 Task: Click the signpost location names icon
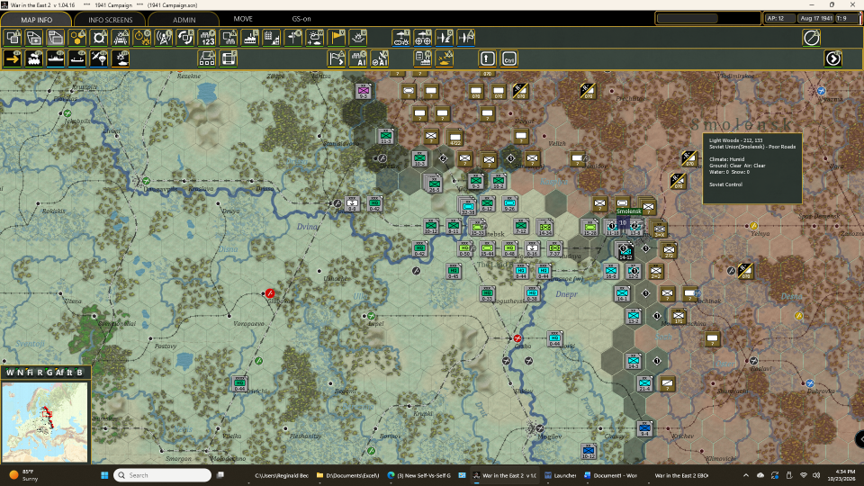[293, 37]
